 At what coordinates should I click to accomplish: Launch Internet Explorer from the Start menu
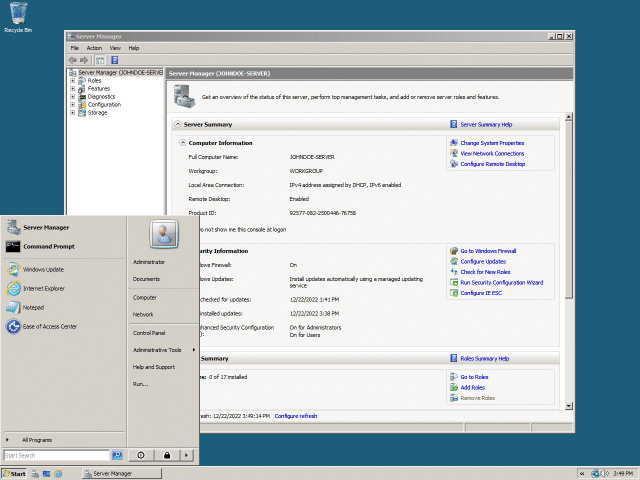(43, 288)
